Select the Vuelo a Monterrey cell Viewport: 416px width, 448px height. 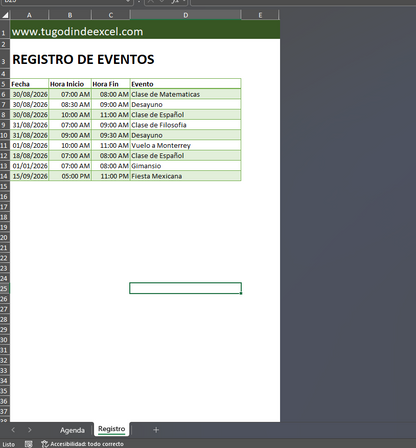(x=186, y=145)
